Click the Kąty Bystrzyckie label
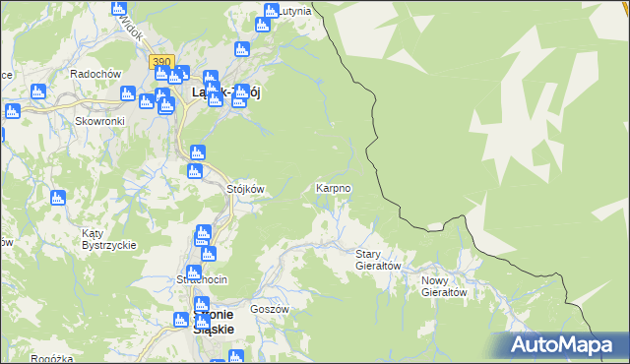Viewport: 630px width, 364px height. tap(109, 239)
